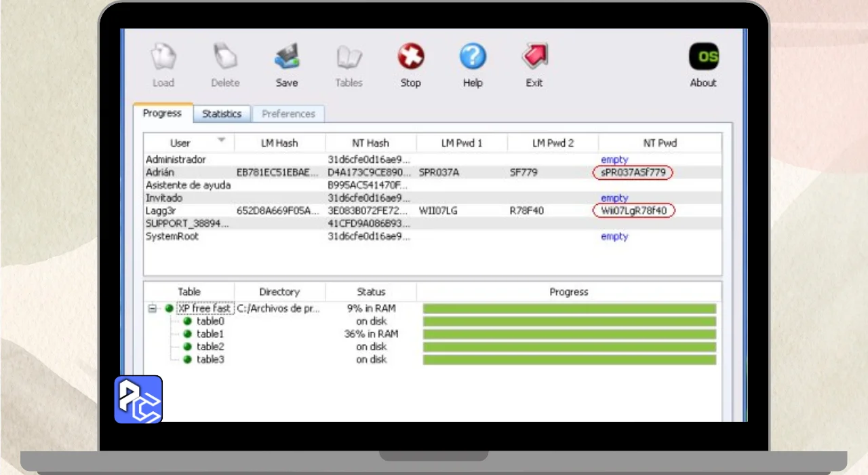This screenshot has height=475, width=868.
Task: Select table2 in the tables tree
Action: (210, 347)
